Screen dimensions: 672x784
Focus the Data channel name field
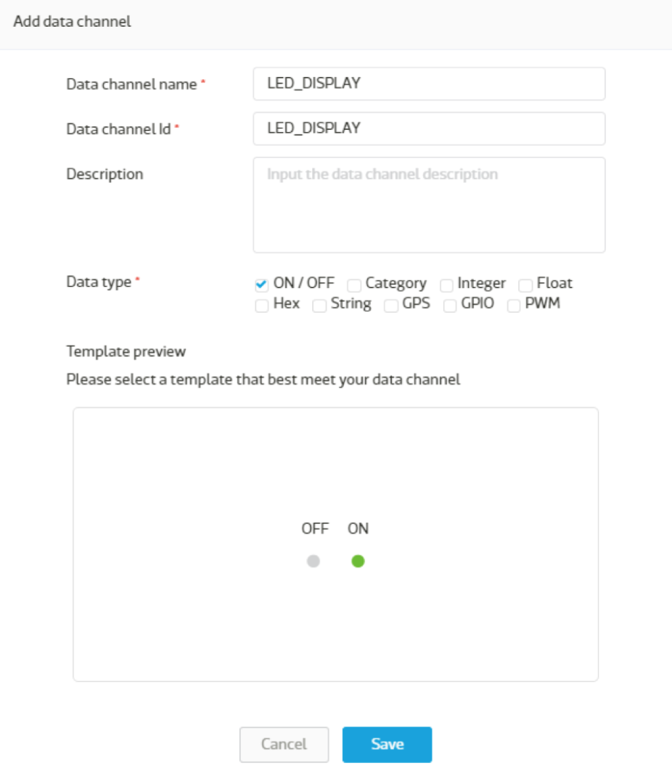tap(429, 83)
